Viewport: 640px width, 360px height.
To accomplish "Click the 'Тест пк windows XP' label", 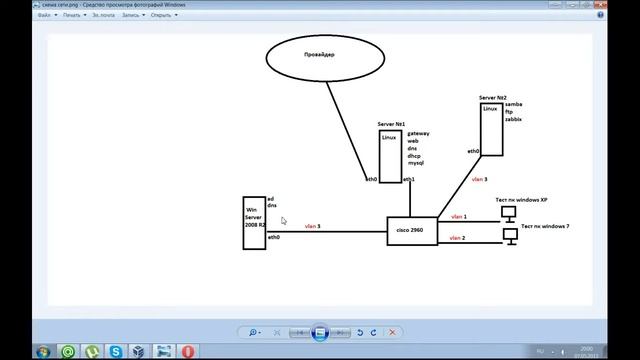I will pyautogui.click(x=521, y=200).
